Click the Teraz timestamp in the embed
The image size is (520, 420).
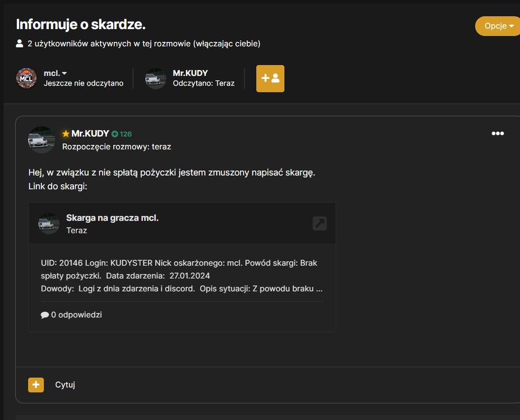pyautogui.click(x=77, y=230)
